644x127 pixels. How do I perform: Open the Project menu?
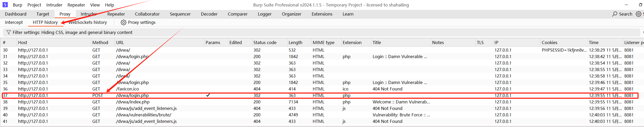pyautogui.click(x=34, y=5)
